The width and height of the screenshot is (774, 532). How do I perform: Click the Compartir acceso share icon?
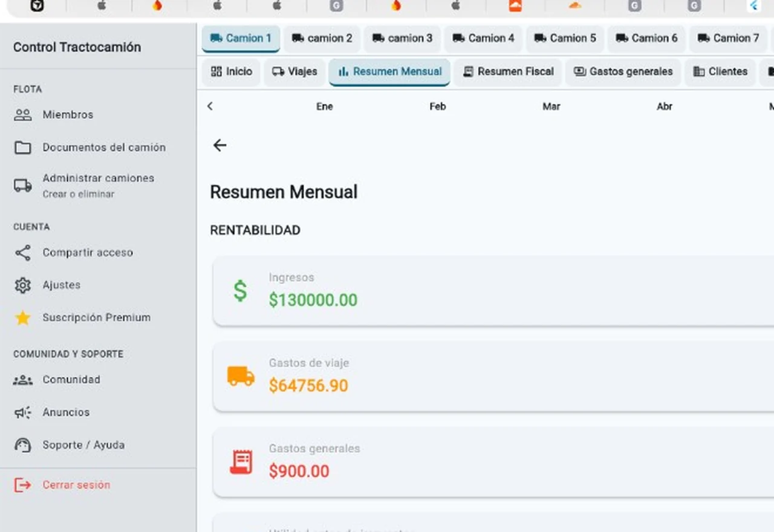coord(22,253)
